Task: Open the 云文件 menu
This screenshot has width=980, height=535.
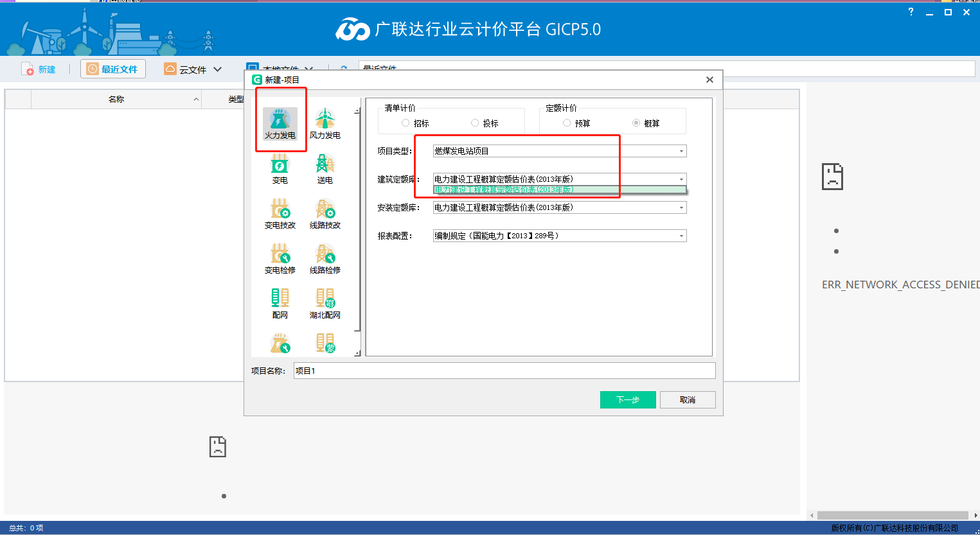Action: pyautogui.click(x=192, y=69)
